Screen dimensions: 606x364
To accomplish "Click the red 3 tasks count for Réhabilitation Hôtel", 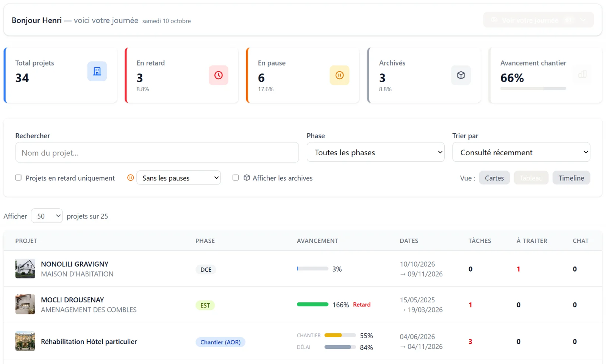I will pyautogui.click(x=470, y=342).
